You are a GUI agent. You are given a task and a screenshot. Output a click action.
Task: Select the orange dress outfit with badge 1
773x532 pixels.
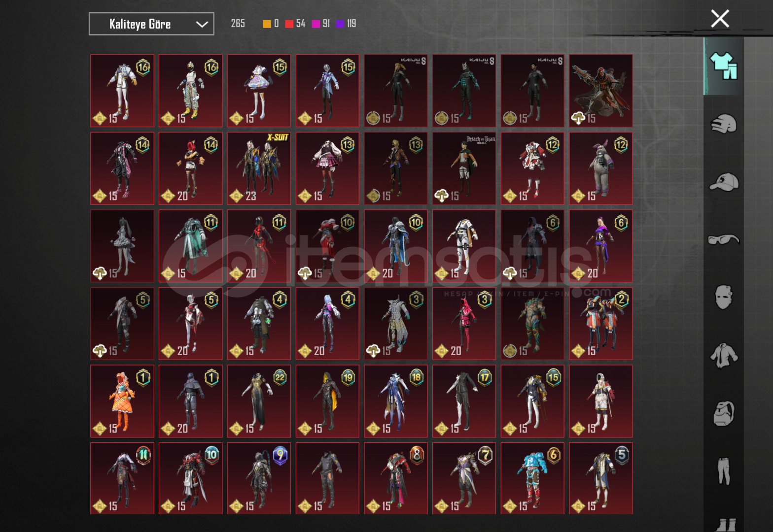click(122, 401)
